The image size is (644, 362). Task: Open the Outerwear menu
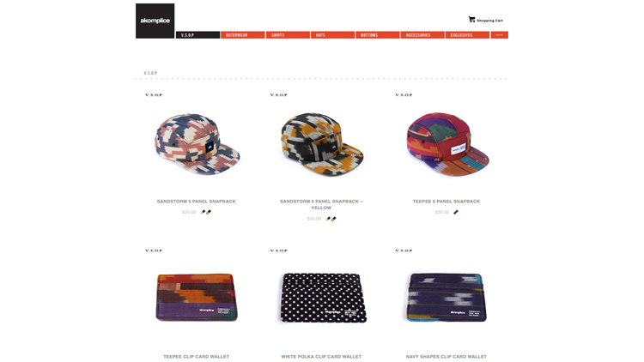243,35
